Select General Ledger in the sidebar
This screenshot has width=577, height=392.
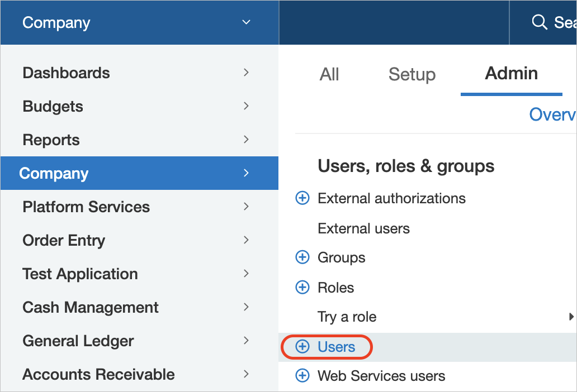pyautogui.click(x=139, y=341)
